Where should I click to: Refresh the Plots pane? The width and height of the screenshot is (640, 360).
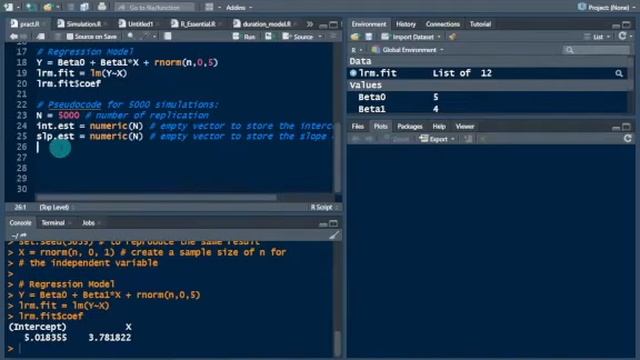(627, 138)
